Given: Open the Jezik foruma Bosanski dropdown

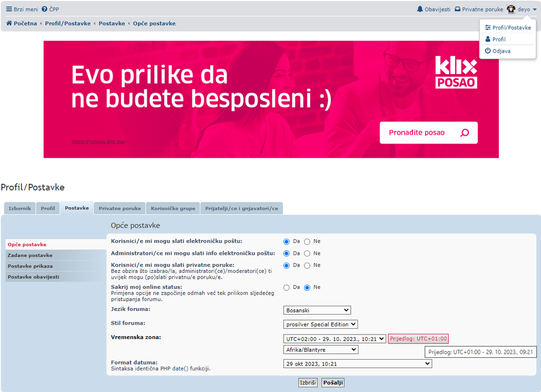Looking at the screenshot, I should 317,310.
